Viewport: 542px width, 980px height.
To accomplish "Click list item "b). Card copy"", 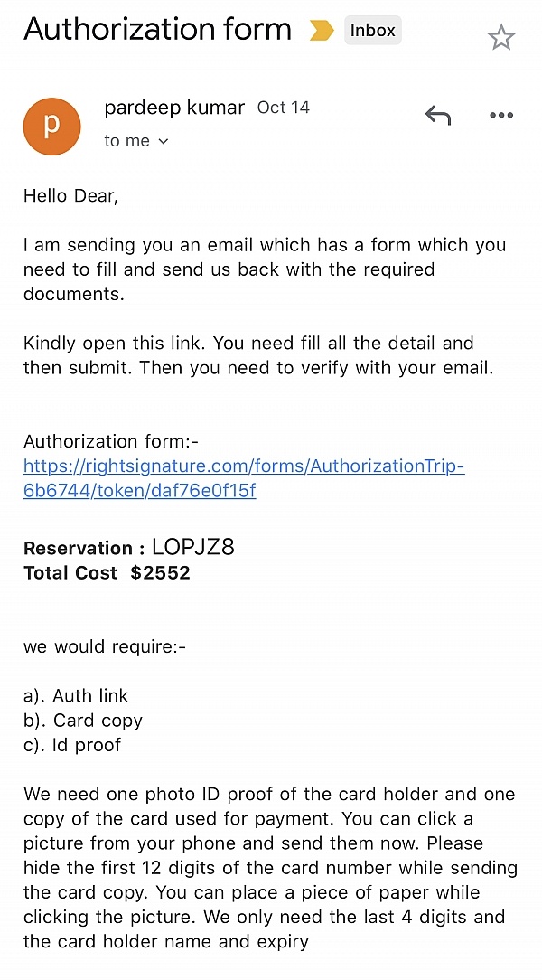I will pos(83,721).
